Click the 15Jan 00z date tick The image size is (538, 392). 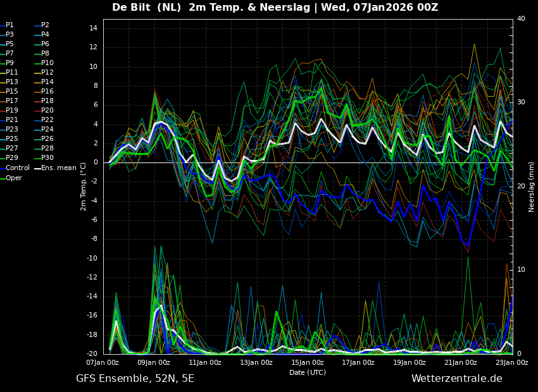pyautogui.click(x=308, y=362)
